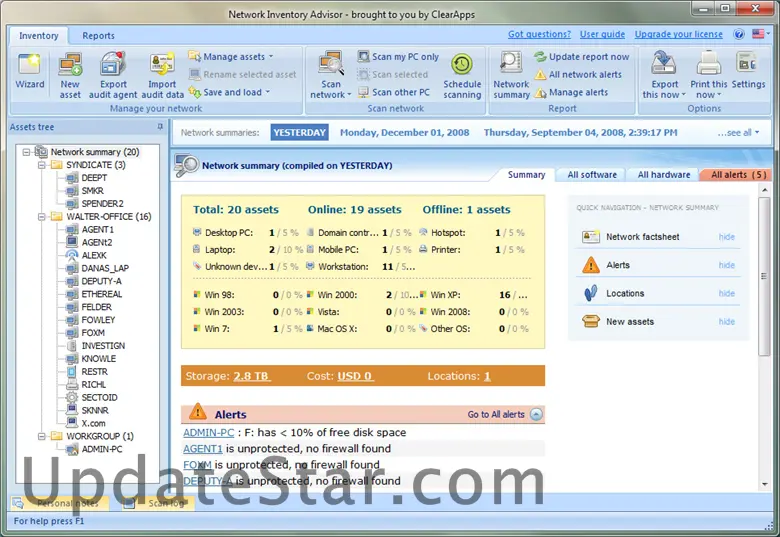Collapse the Network summary (20) root node
The image size is (780, 537).
coord(26,152)
